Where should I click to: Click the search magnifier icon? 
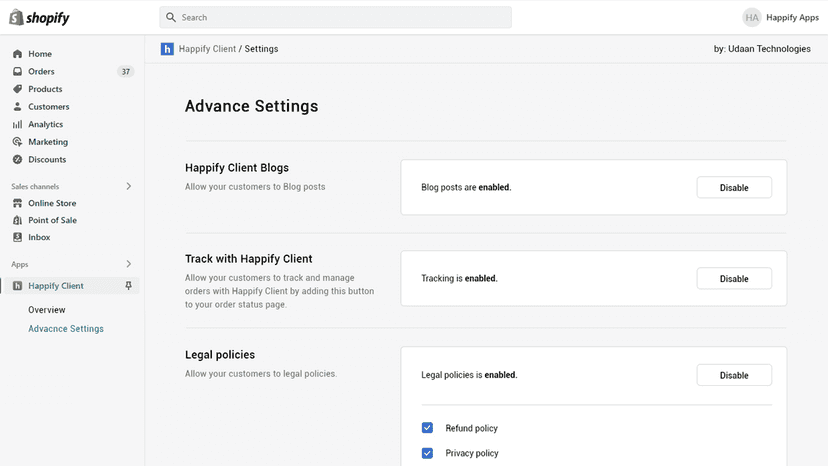[x=171, y=17]
